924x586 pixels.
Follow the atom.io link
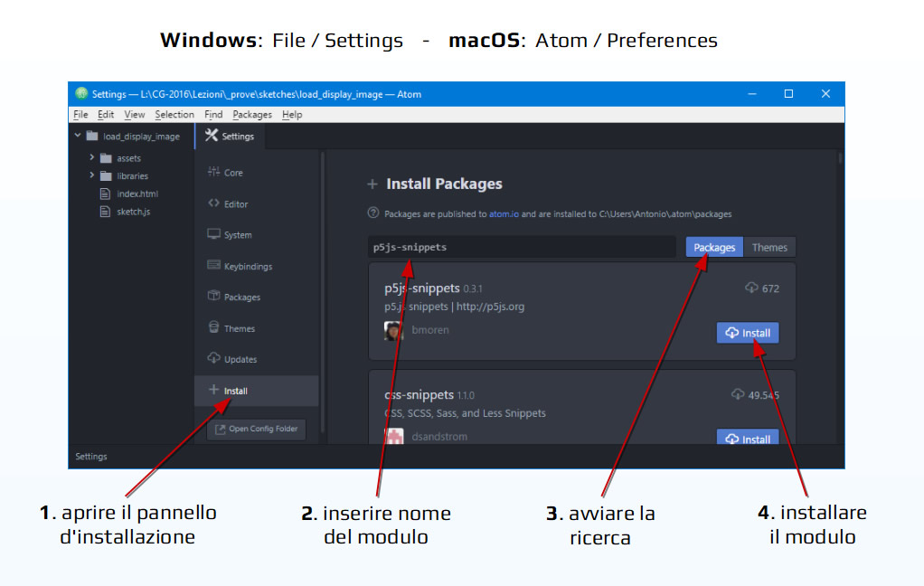tap(504, 214)
